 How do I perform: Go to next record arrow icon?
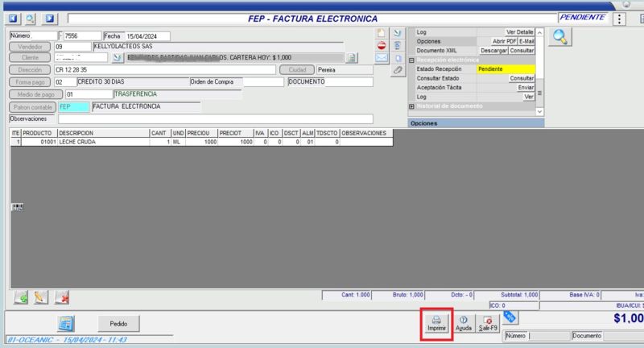pyautogui.click(x=50, y=18)
